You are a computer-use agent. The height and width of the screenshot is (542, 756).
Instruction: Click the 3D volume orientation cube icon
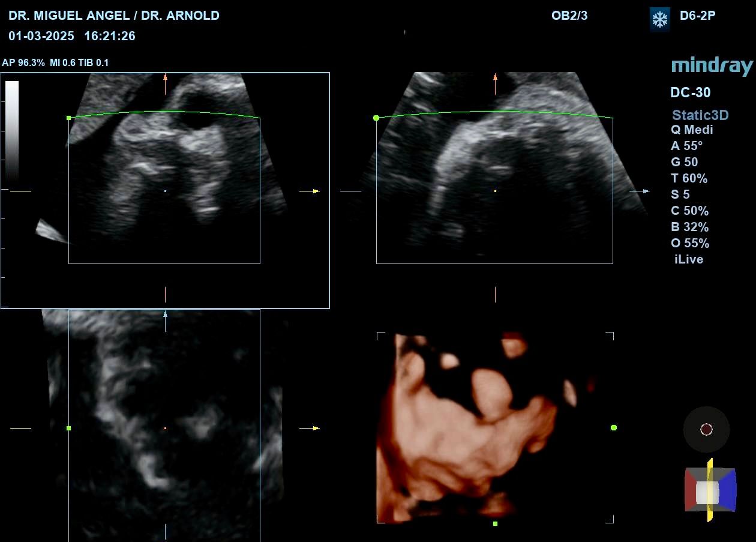click(x=710, y=490)
